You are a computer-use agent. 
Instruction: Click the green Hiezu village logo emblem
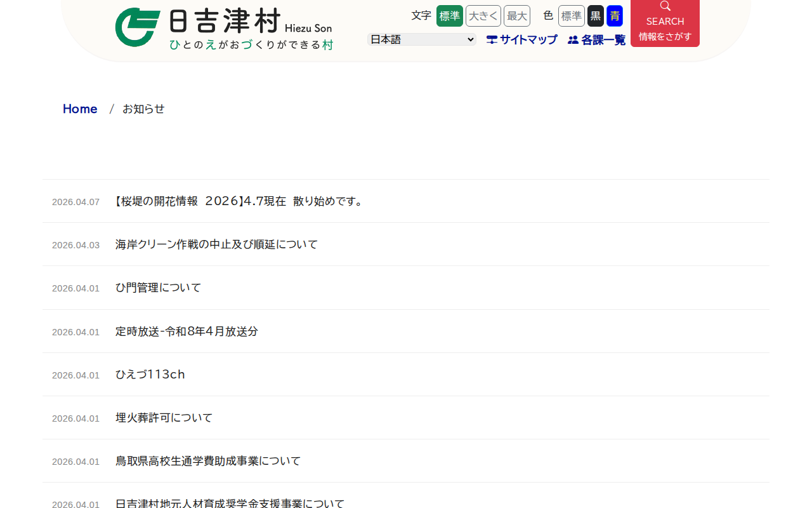click(137, 27)
